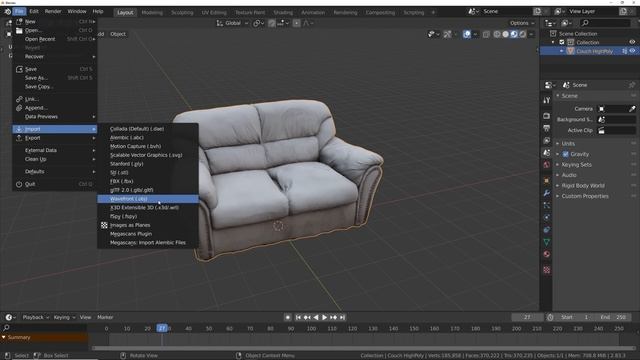Hide the Collection with its eye icon
The image size is (640, 360).
pyautogui.click(x=632, y=42)
